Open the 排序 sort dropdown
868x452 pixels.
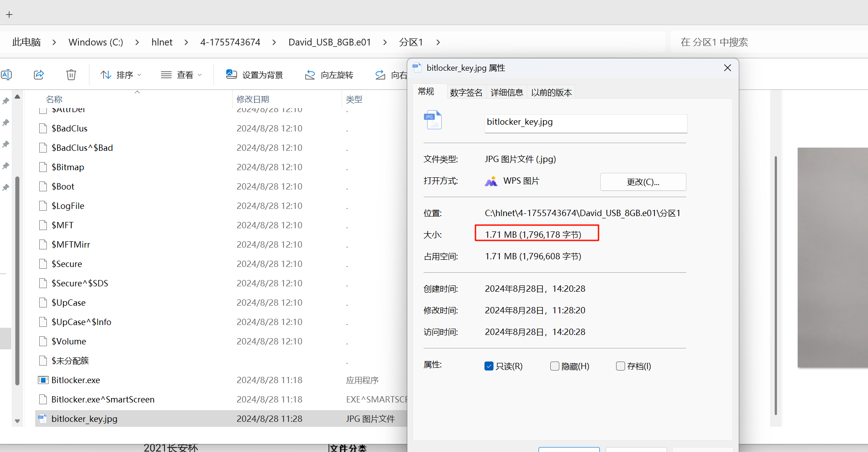coord(121,75)
